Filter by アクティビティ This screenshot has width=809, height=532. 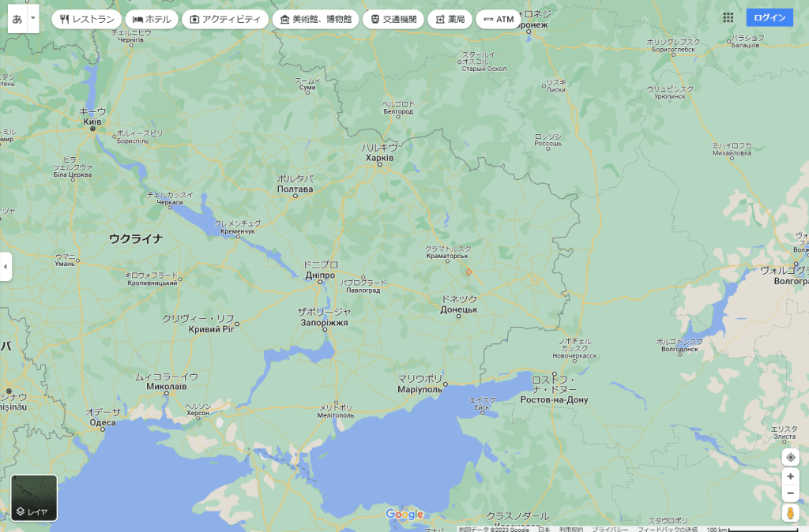pos(224,19)
